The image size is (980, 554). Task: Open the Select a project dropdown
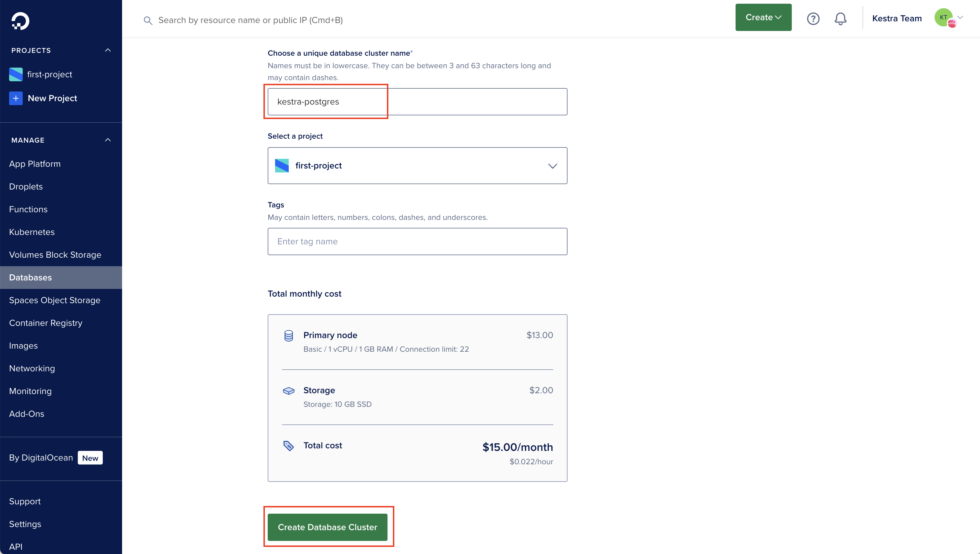click(417, 166)
